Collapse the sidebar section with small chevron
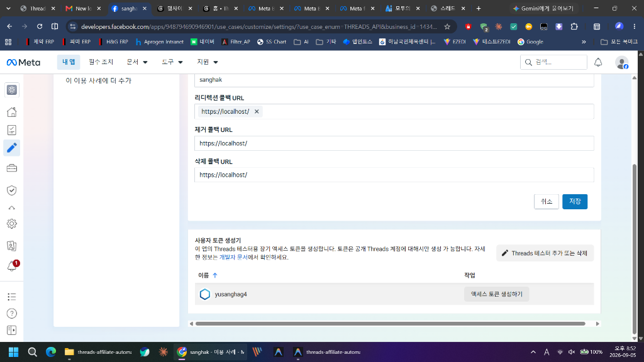Screen dimensions: 644x362 tap(11, 207)
